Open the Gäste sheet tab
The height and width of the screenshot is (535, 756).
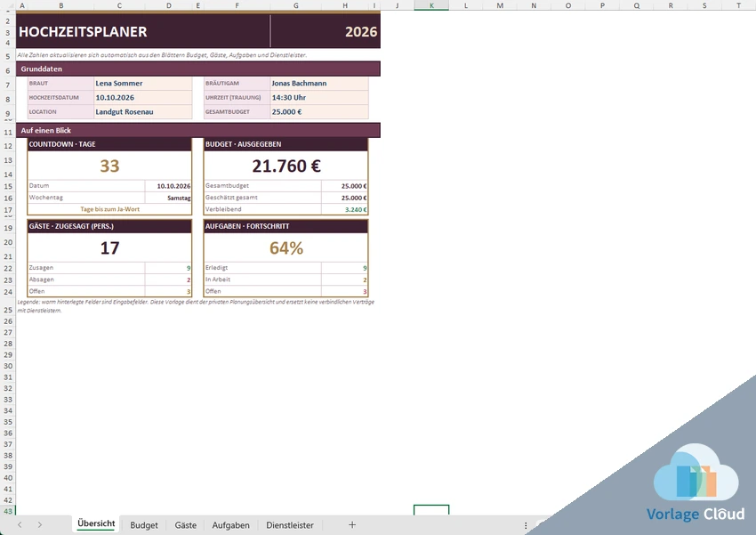tap(186, 525)
